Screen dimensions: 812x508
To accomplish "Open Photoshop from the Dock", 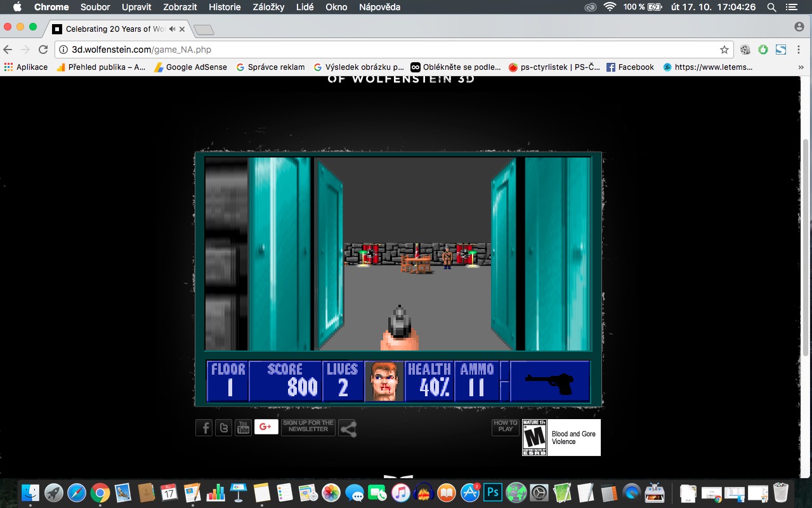I will (x=493, y=493).
